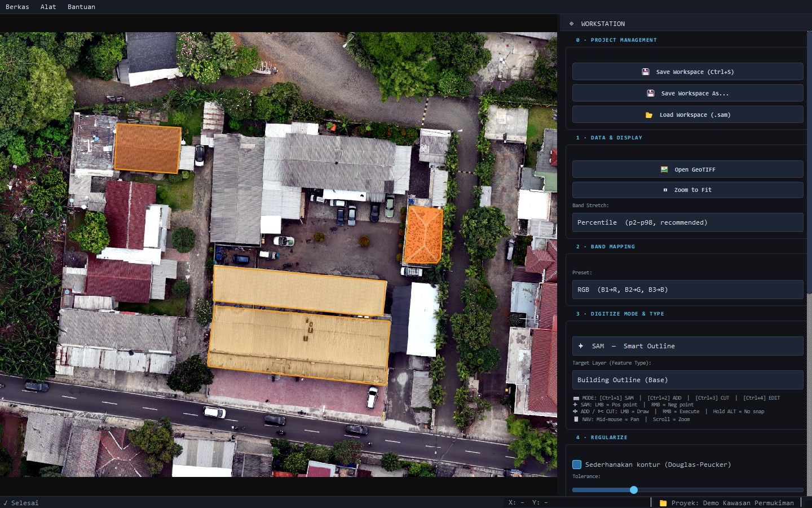This screenshot has width=812, height=508.
Task: Open the Alat menu
Action: [48, 7]
